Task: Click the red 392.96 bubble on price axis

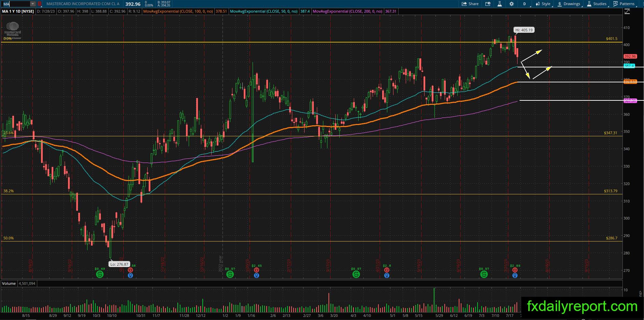Action: (x=630, y=56)
